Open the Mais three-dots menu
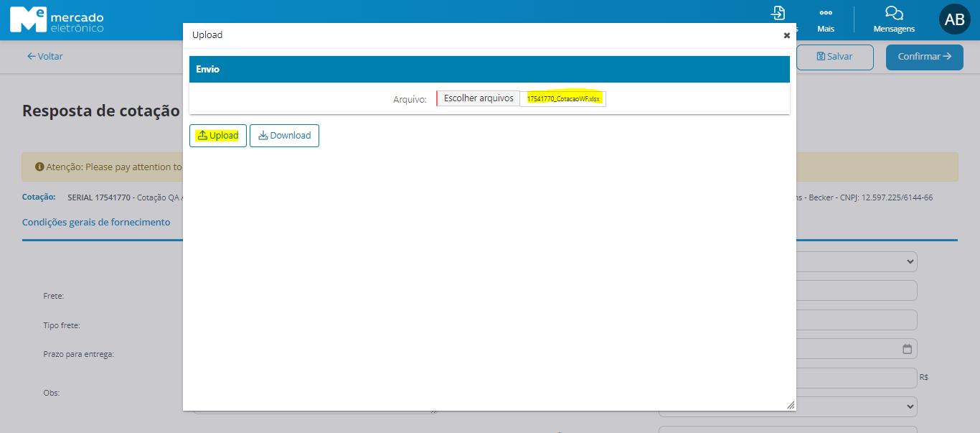 coord(825,20)
